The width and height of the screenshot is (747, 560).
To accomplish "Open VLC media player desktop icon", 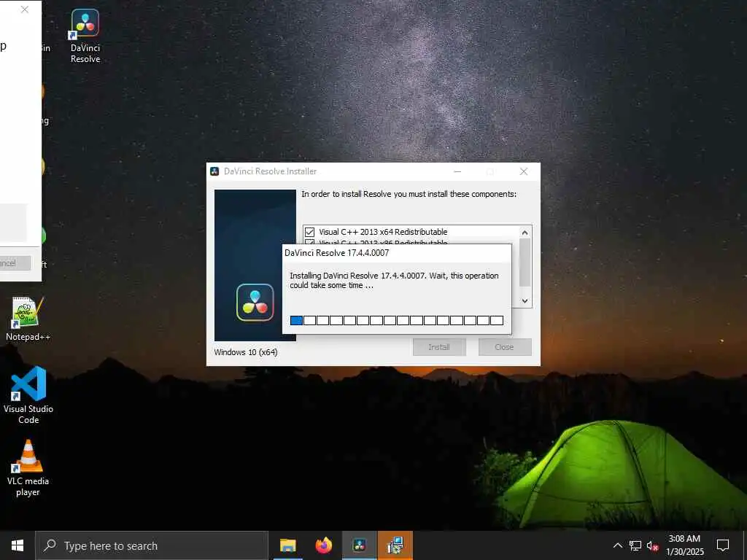I will pos(28,468).
